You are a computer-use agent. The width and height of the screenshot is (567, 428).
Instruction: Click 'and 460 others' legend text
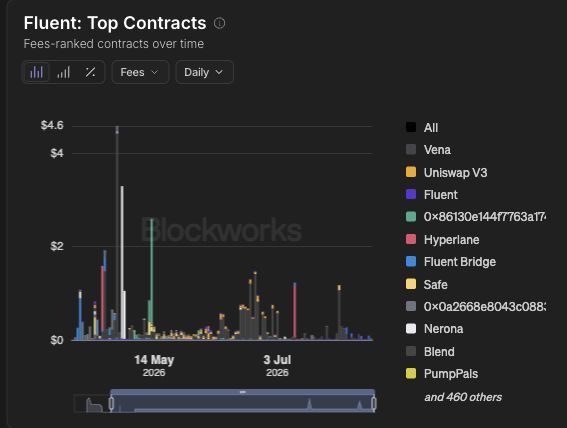click(463, 397)
